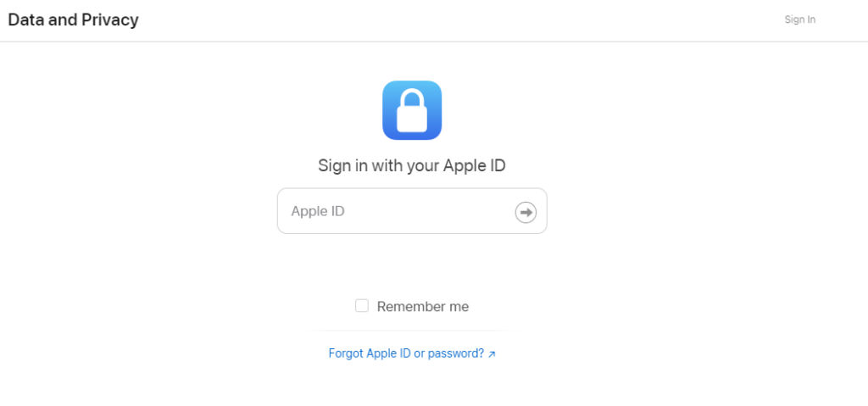The width and height of the screenshot is (868, 406).
Task: Open the Sign In header link
Action: pos(800,19)
